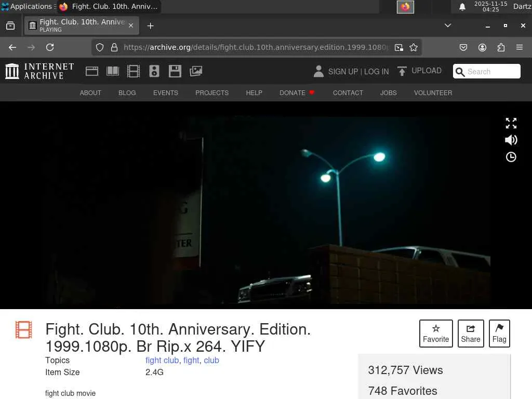The height and width of the screenshot is (399, 532).
Task: Reload the current page
Action: coord(50,47)
